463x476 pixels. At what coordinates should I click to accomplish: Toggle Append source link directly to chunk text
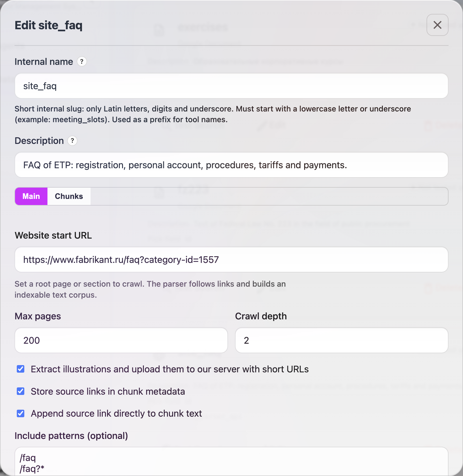tap(20, 413)
